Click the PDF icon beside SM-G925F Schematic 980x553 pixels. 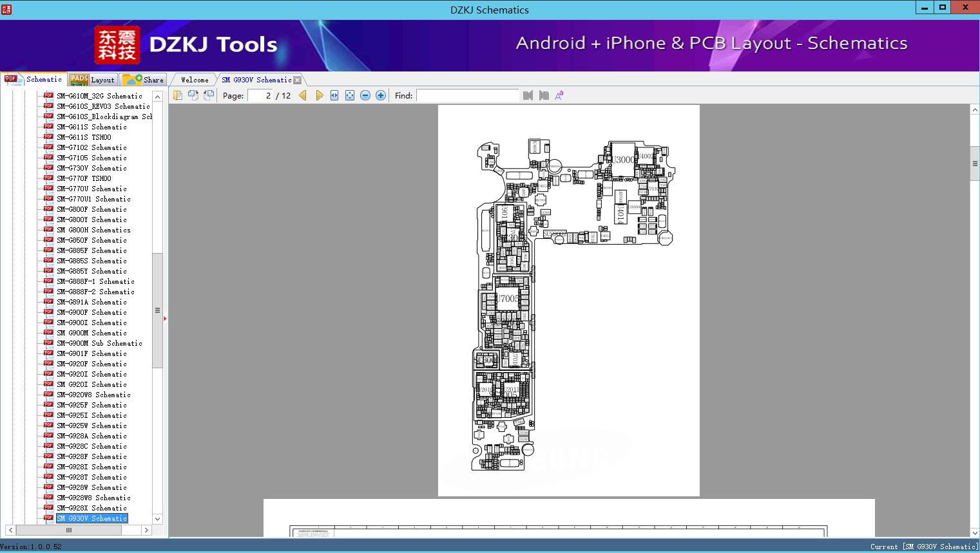coord(48,405)
